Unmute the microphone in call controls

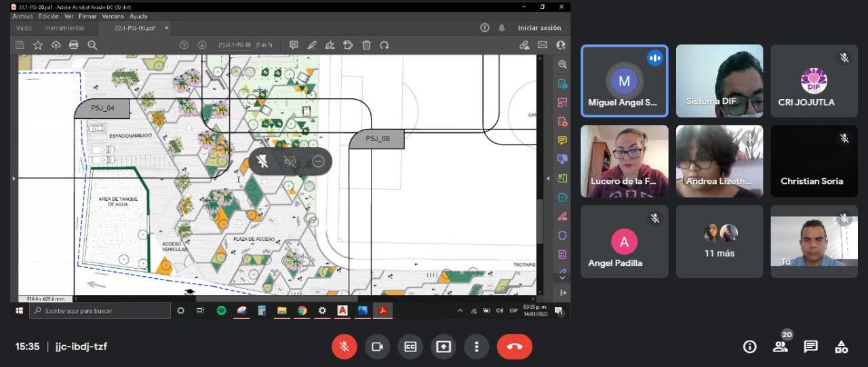coord(344,347)
